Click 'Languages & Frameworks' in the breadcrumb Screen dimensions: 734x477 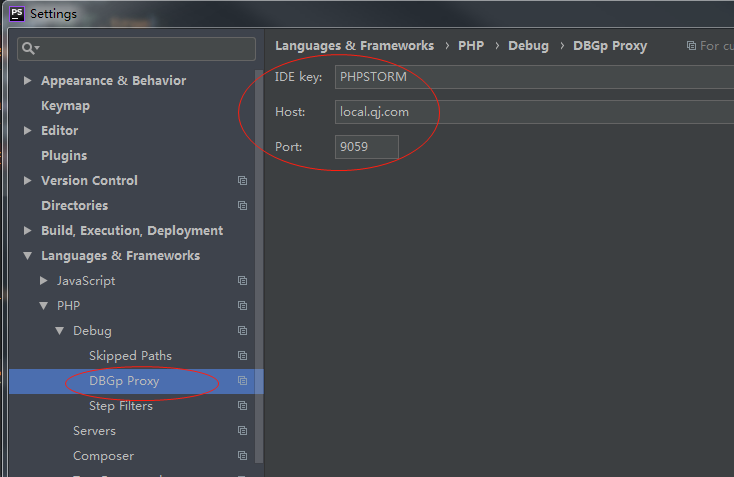pos(354,46)
